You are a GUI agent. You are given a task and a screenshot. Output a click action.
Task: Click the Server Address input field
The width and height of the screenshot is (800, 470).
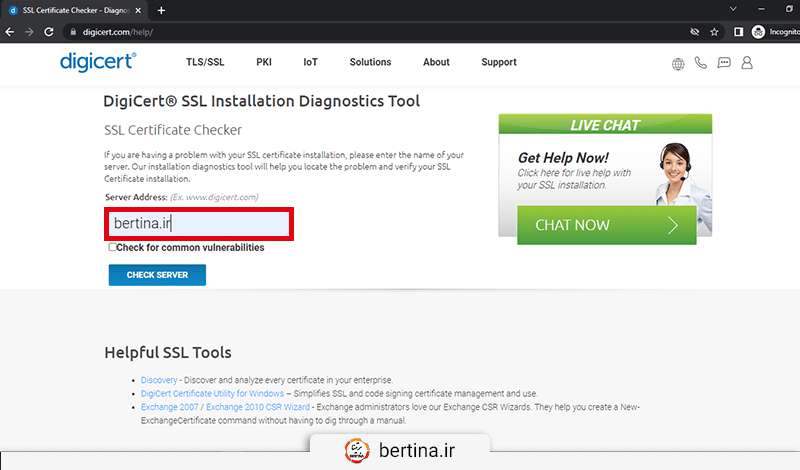[x=199, y=224]
